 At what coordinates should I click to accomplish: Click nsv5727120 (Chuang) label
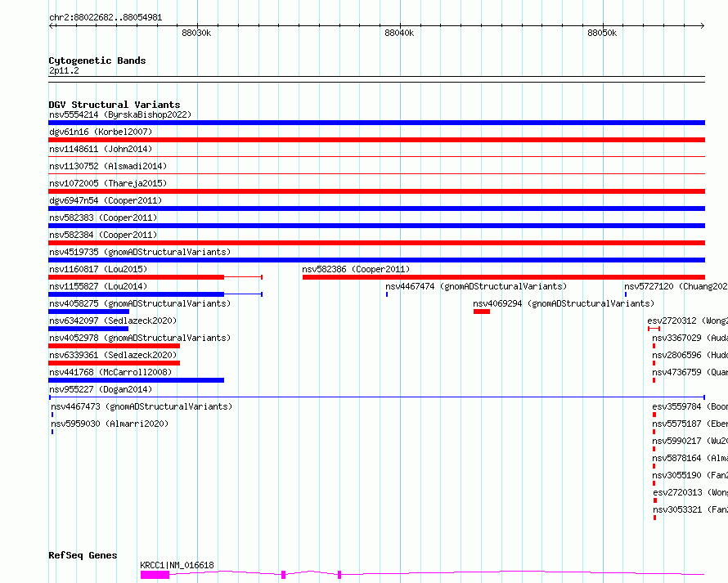(x=676, y=286)
